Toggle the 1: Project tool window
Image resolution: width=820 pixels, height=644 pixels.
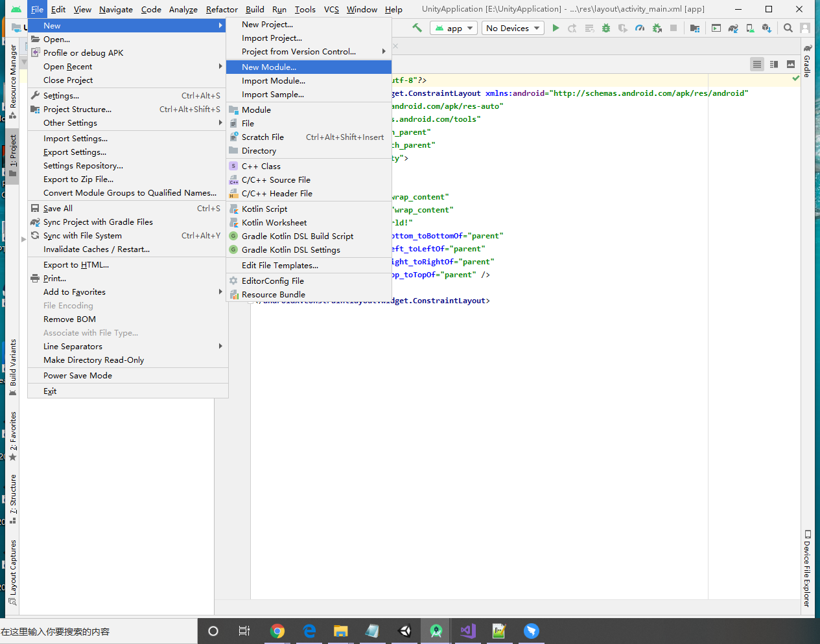tap(13, 156)
